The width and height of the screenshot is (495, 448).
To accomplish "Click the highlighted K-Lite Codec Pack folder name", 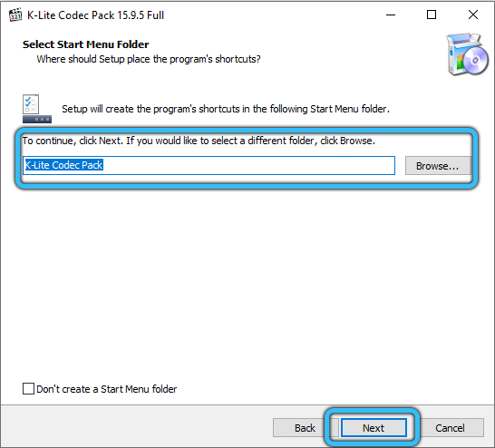I will pos(63,165).
